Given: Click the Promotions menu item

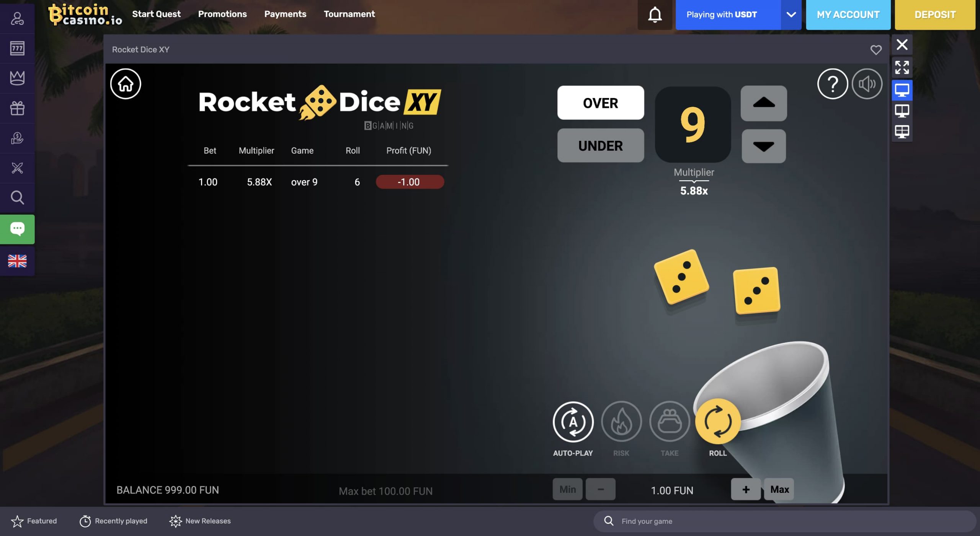Looking at the screenshot, I should point(222,14).
